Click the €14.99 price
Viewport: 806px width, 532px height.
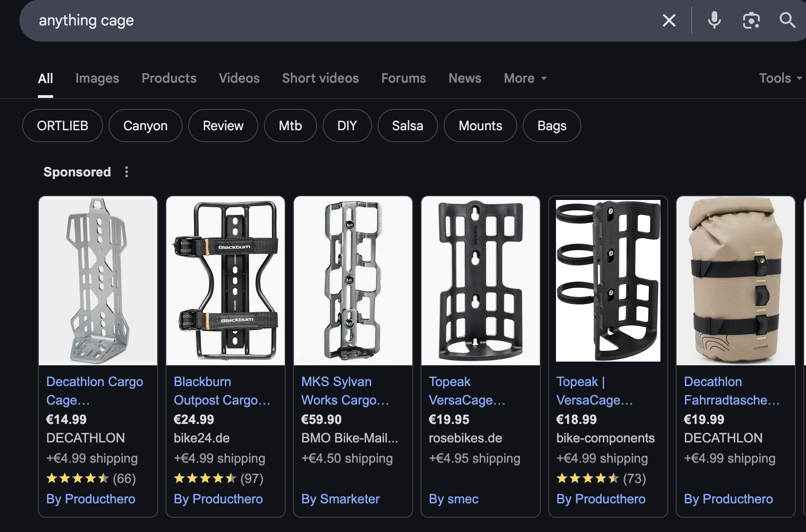[66, 419]
